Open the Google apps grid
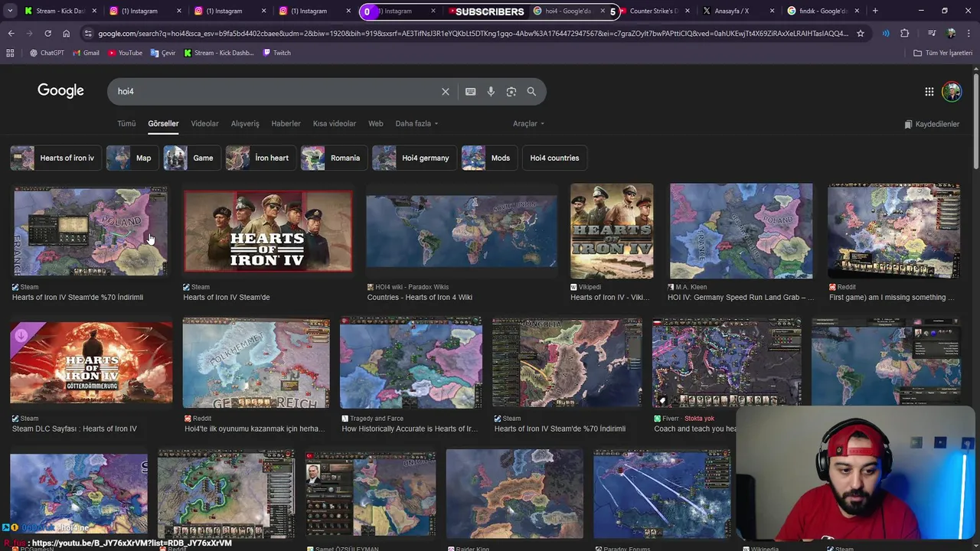980x551 pixels. (929, 92)
